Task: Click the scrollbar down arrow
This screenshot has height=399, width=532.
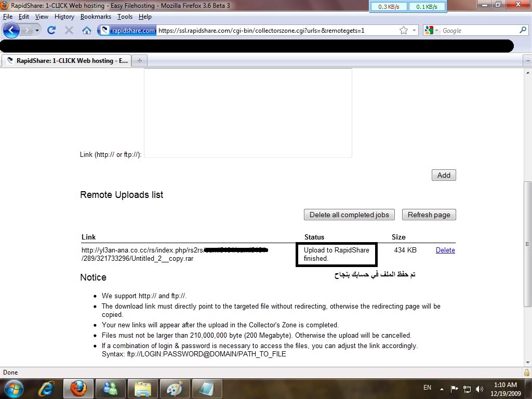Action: pos(528,362)
